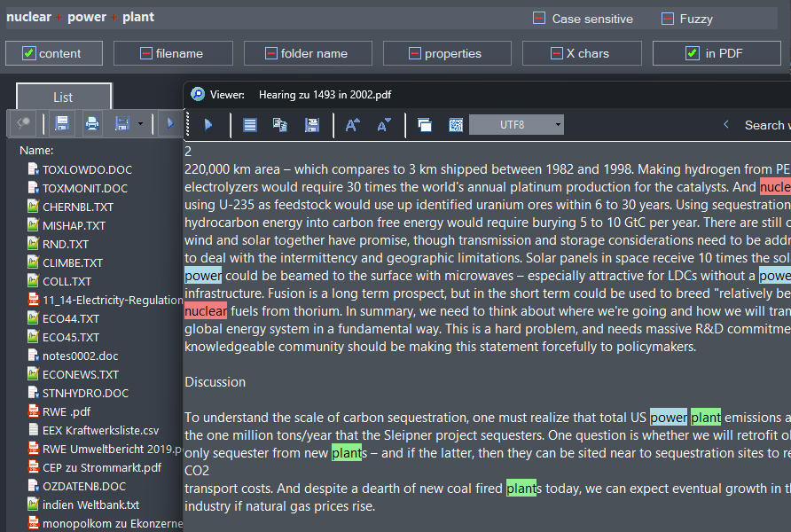Image resolution: width=791 pixels, height=532 pixels.
Task: Click the blue play arrow in the Viewer toolbar
Action: [x=208, y=125]
